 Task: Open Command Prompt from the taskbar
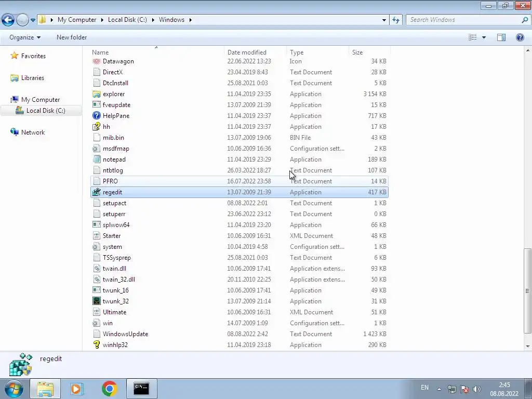coord(141,389)
